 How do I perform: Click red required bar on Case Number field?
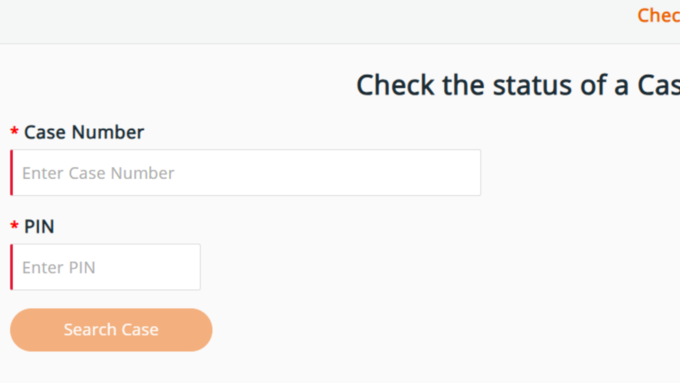(12, 173)
